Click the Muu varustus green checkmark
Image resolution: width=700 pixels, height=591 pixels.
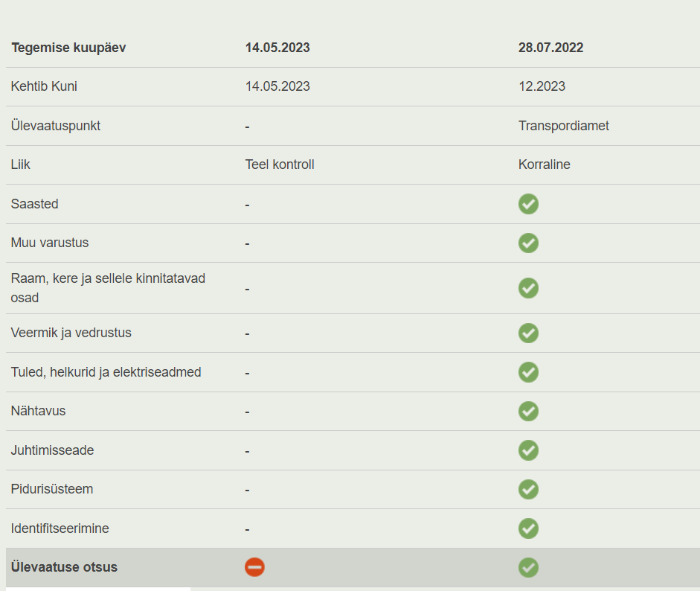528,243
